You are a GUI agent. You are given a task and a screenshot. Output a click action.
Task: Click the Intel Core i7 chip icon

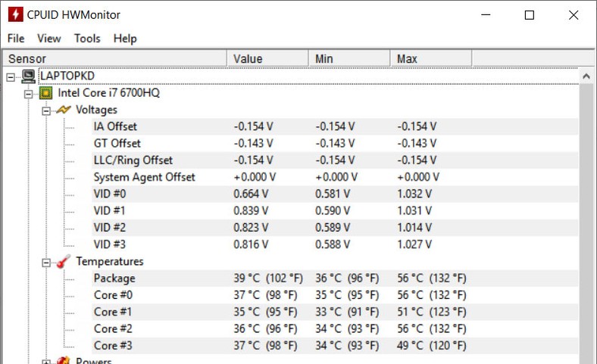46,93
